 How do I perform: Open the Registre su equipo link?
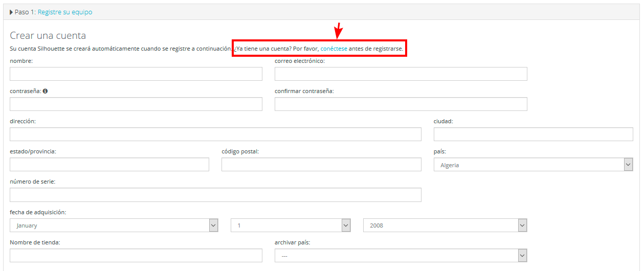tap(65, 12)
